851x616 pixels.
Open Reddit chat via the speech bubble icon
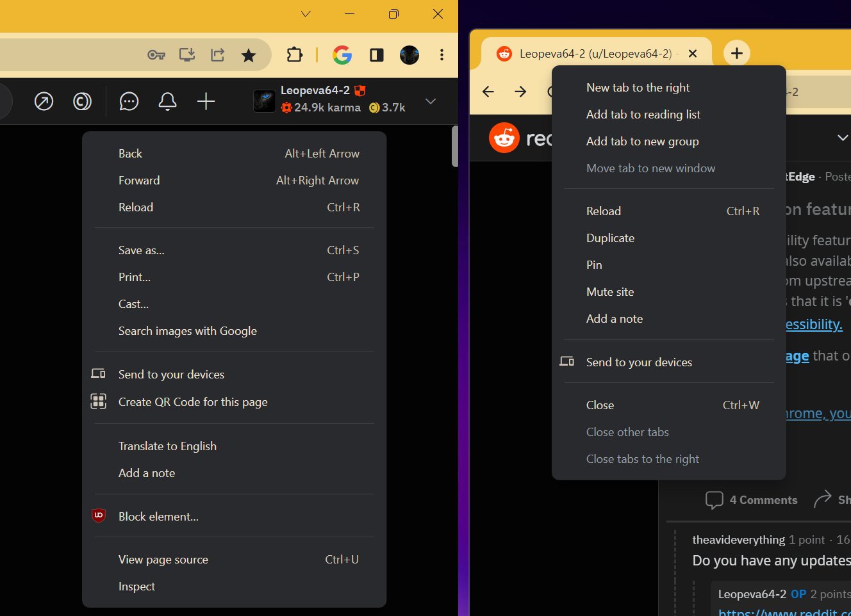click(x=129, y=101)
